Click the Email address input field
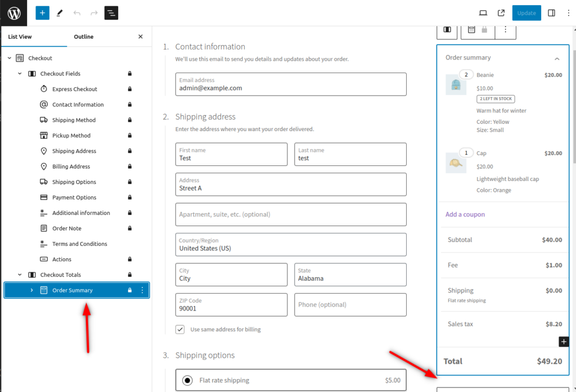Screen dimensions: 576x392 point(290,84)
